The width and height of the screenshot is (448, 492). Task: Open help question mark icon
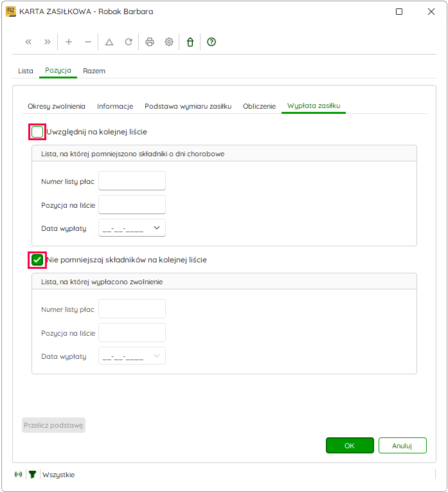pyautogui.click(x=211, y=42)
